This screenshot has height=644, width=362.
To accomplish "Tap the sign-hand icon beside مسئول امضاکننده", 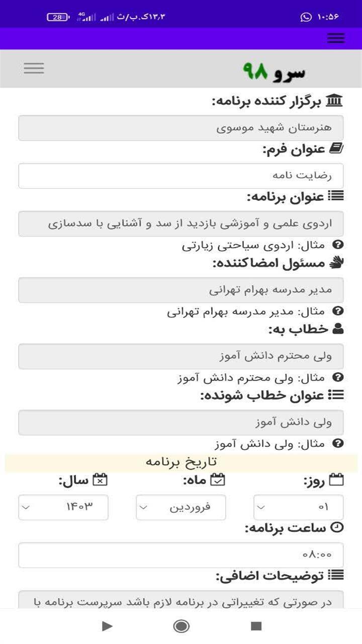I will click(336, 263).
